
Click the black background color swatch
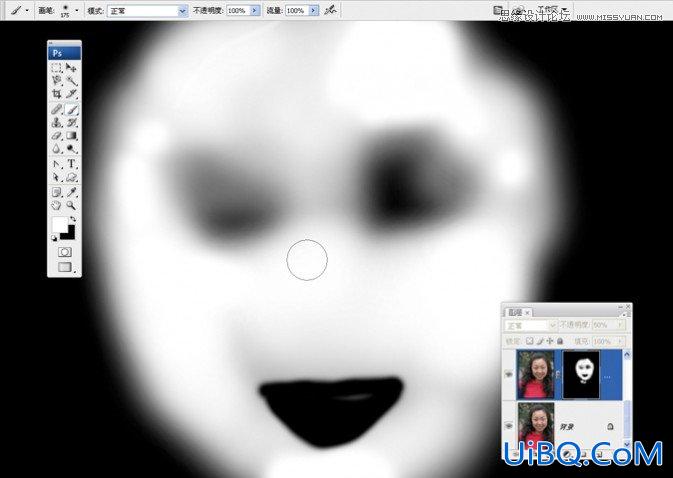point(70,235)
